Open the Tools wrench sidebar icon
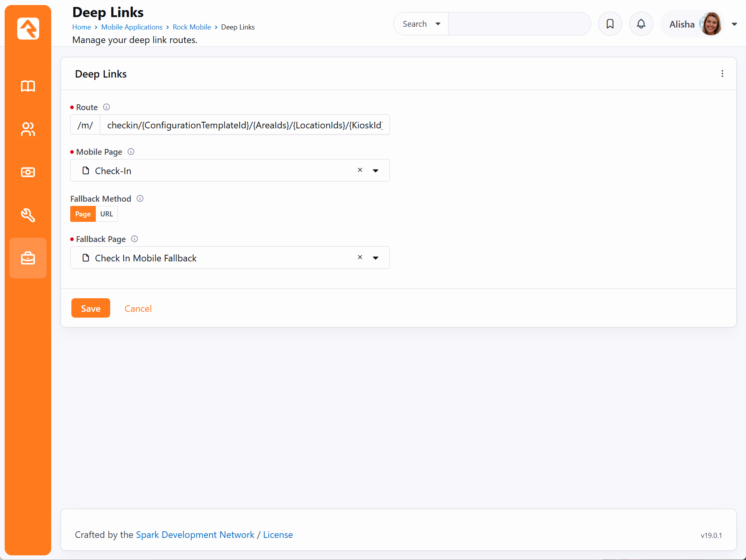The width and height of the screenshot is (746, 560). (x=28, y=215)
